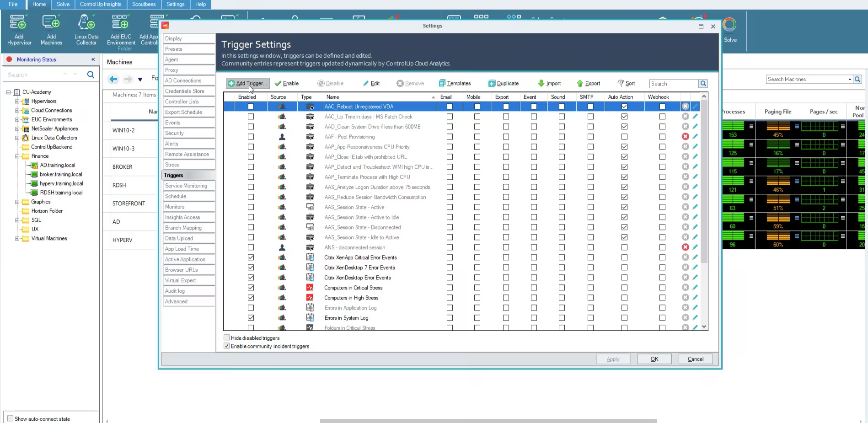Select Service Monitoring in settings list
This screenshot has width=868, height=423.
(x=188, y=186)
